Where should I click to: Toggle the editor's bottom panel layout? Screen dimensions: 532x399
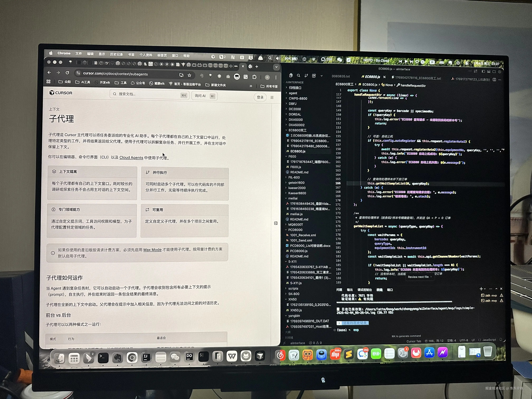coord(489,71)
